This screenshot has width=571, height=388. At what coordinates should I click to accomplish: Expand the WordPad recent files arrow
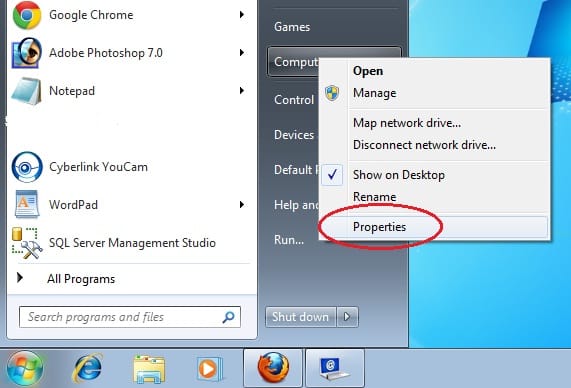click(241, 205)
